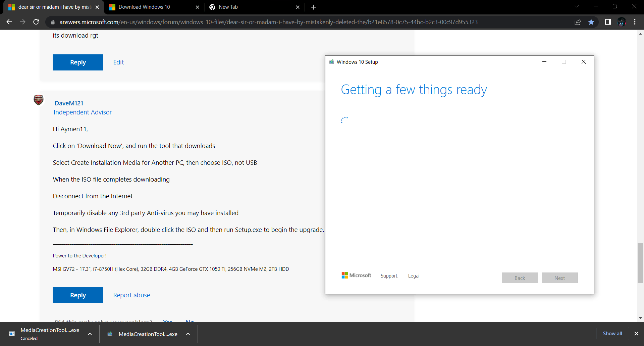Minimize the Windows 10 Setup window
Viewport: 644px width, 346px height.
pos(544,62)
